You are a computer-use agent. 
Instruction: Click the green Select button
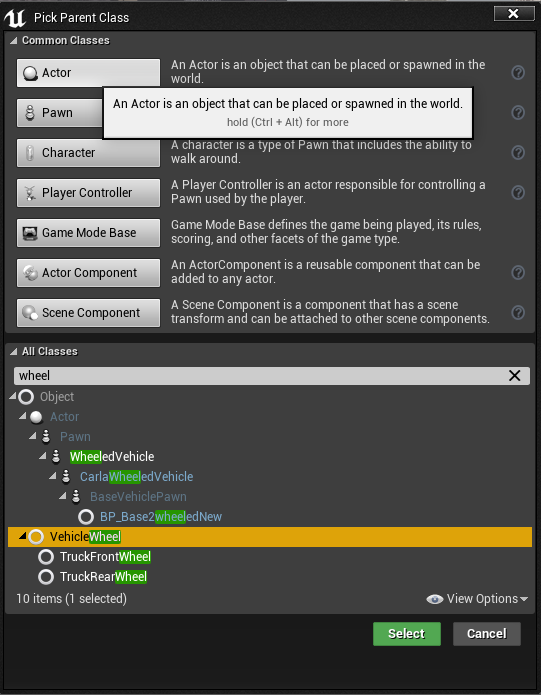pyautogui.click(x=407, y=634)
